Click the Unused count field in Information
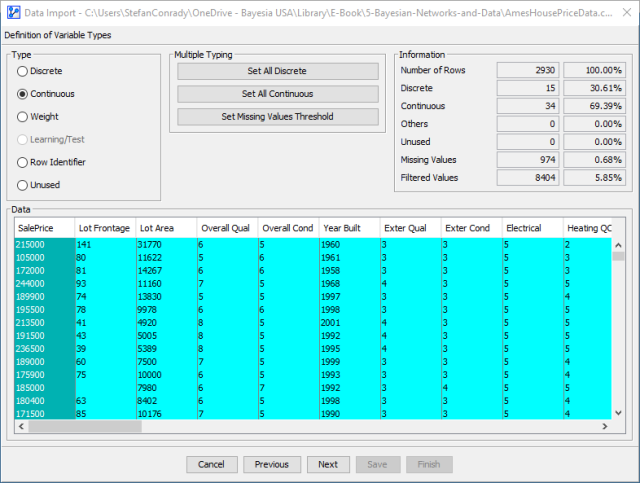 click(x=527, y=142)
